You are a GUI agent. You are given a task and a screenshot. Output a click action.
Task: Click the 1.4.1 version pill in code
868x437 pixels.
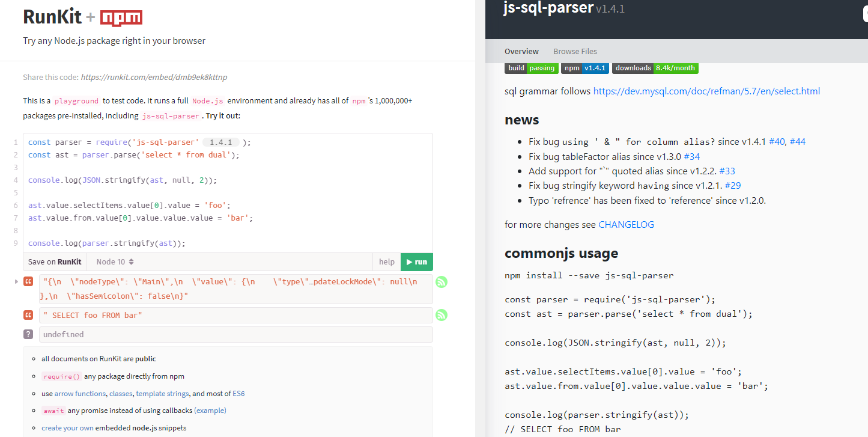pyautogui.click(x=221, y=142)
